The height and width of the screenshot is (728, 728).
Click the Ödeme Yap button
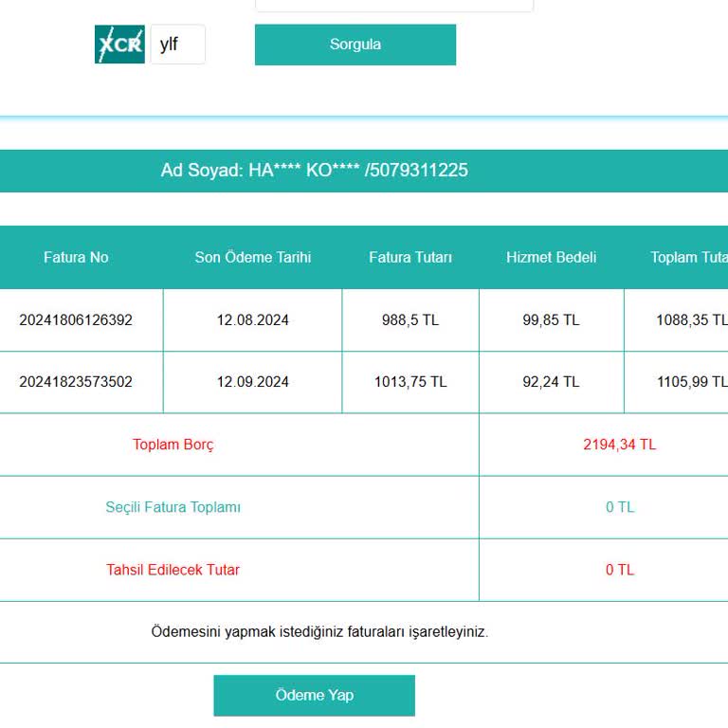(315, 695)
